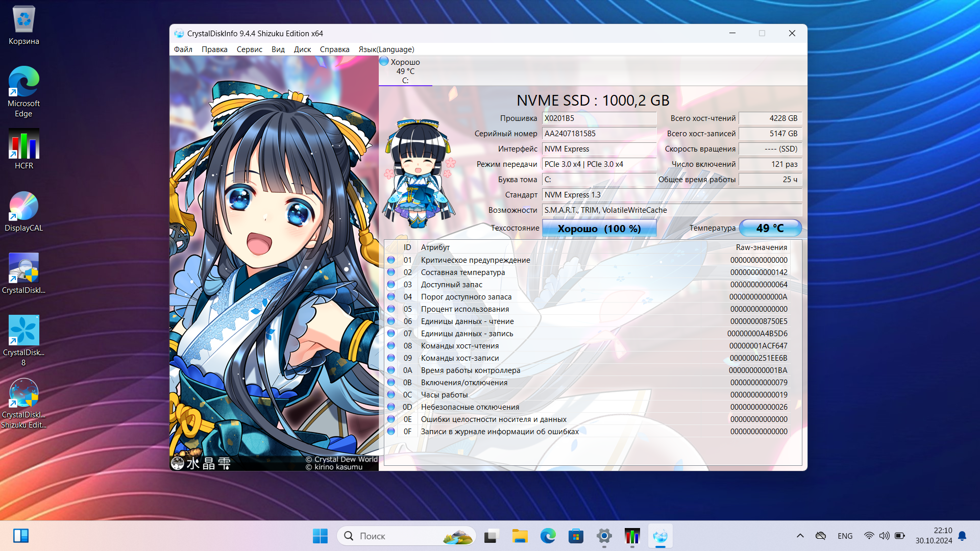Click status orb for Критическое предупреждение row
The image size is (980, 551).
point(391,260)
